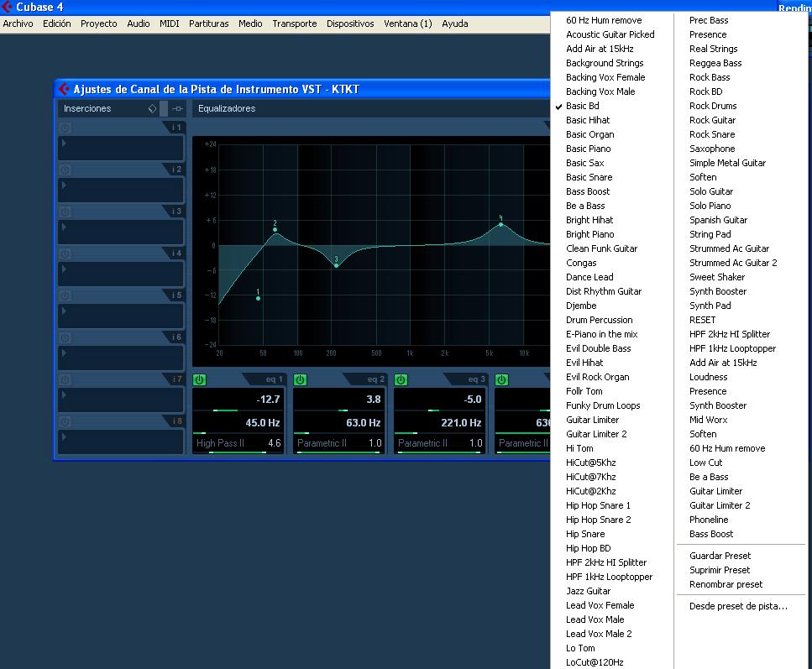
Task: Select the Congas preset
Action: click(x=581, y=263)
